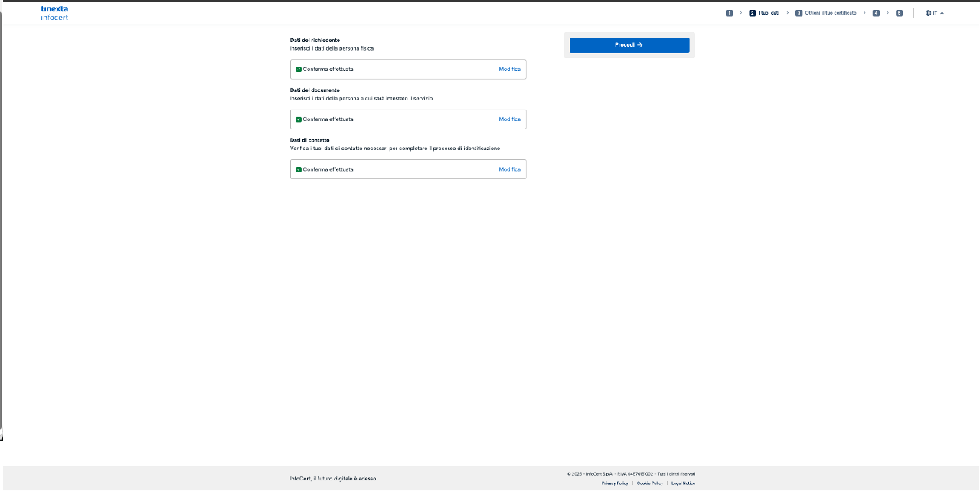Click the Tinexta Infocert logo
The height and width of the screenshot is (491, 980).
(54, 12)
